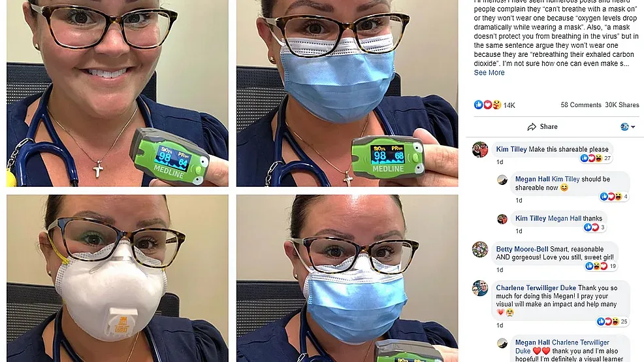Open Kim Tilley's profile name link
This screenshot has width=644, height=362.
511,149
